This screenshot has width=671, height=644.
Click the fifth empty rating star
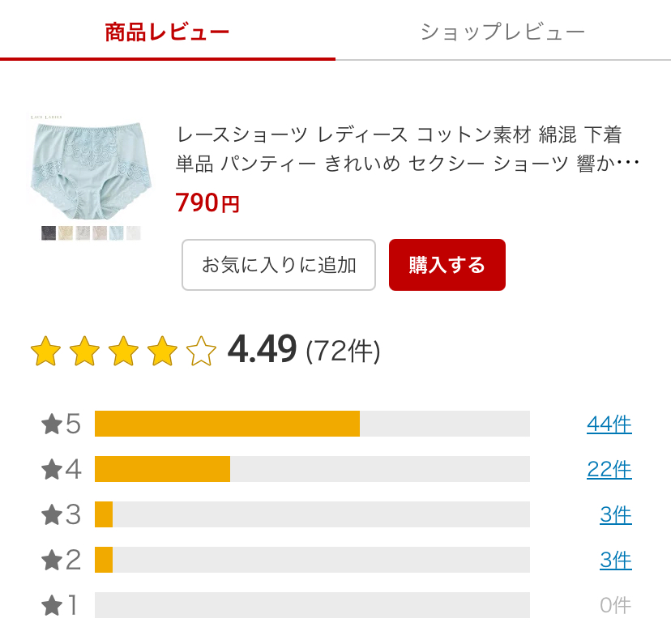tap(201, 351)
